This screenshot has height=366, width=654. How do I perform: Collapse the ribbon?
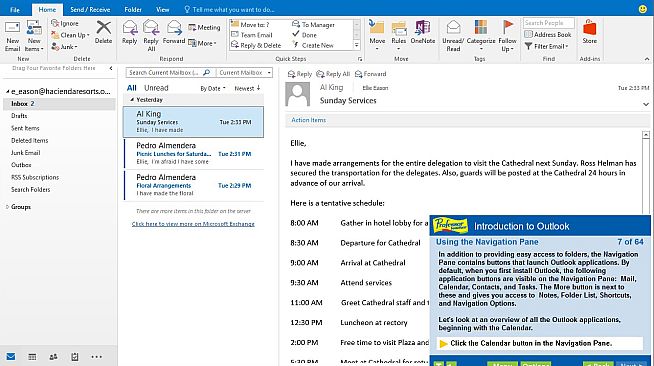tap(646, 59)
